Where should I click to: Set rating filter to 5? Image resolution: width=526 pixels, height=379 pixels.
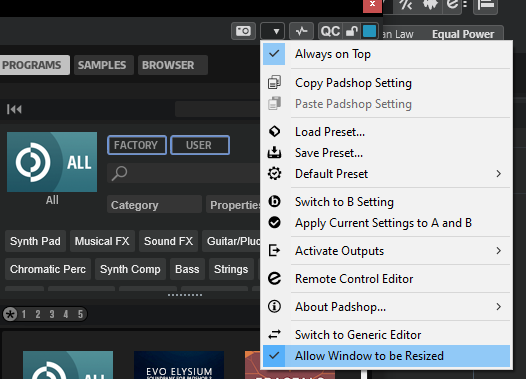coord(80,314)
